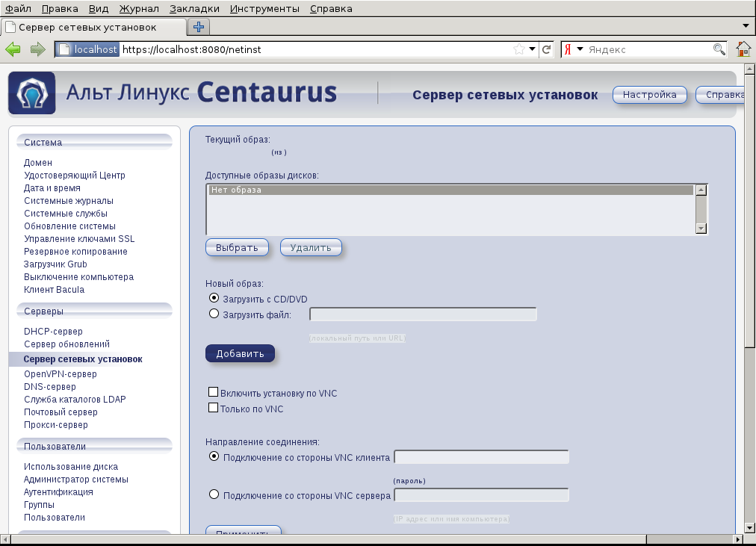Open 'DNS-сервер' sidebar link
Viewport: 756px width, 546px height.
(x=50, y=386)
